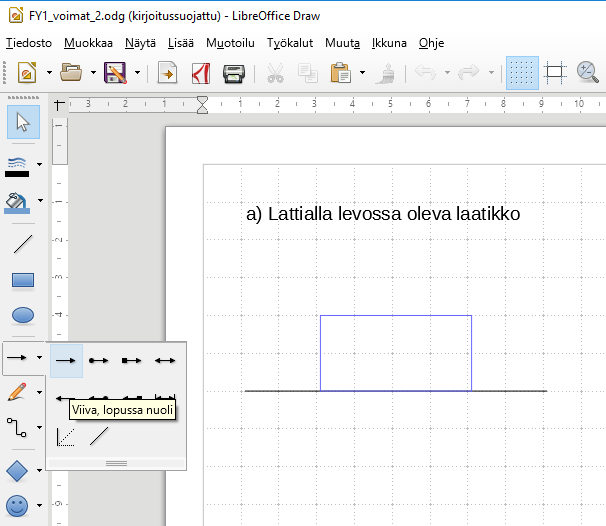
Task: Click the Undo arrow icon
Action: tap(426, 72)
